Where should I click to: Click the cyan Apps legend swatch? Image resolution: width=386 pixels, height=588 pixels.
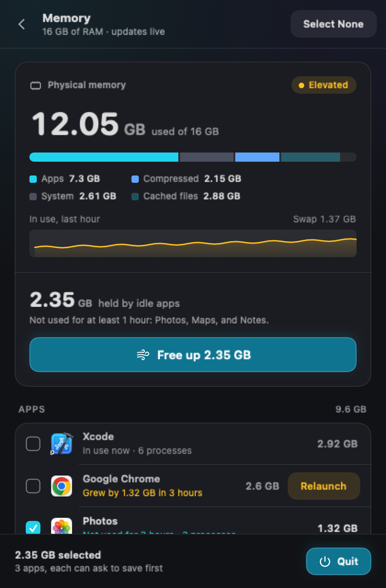pyautogui.click(x=33, y=179)
